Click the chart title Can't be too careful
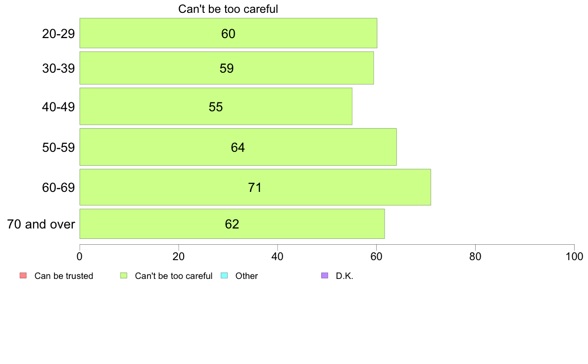The image size is (588, 364). pos(228,9)
